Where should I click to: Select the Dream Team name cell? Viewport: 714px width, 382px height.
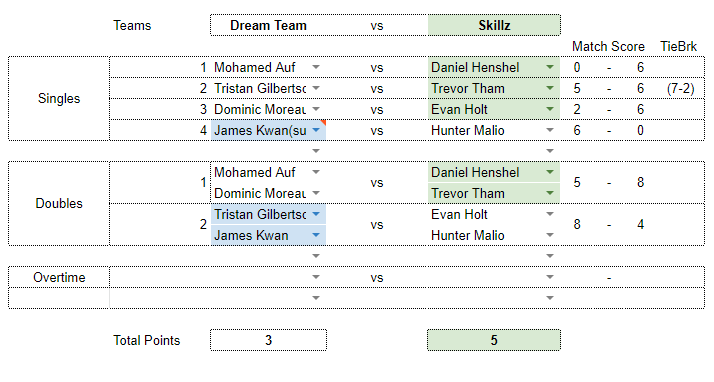(268, 25)
